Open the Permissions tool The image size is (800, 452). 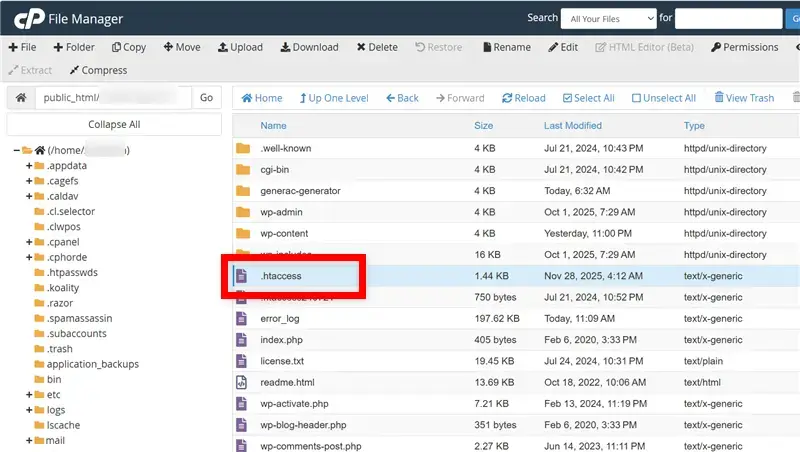744,47
